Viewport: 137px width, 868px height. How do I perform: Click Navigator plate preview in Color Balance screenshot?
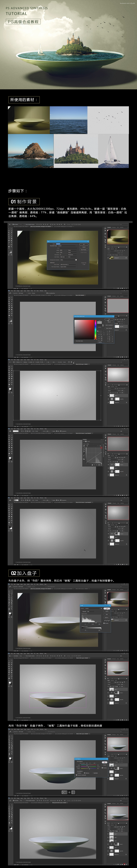pyautogui.click(x=118, y=745)
